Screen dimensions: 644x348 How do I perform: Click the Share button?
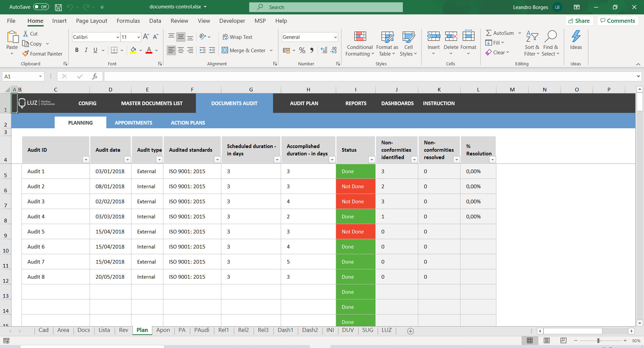tap(580, 20)
